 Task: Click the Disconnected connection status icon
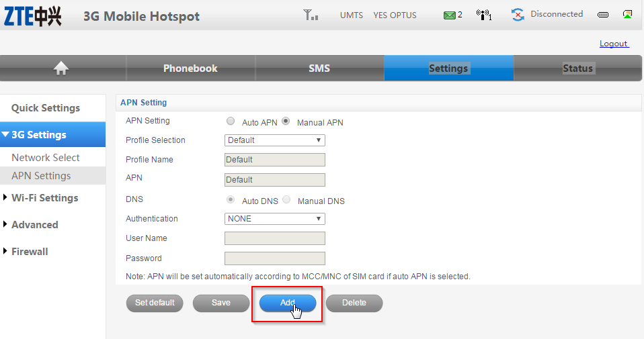coord(518,15)
